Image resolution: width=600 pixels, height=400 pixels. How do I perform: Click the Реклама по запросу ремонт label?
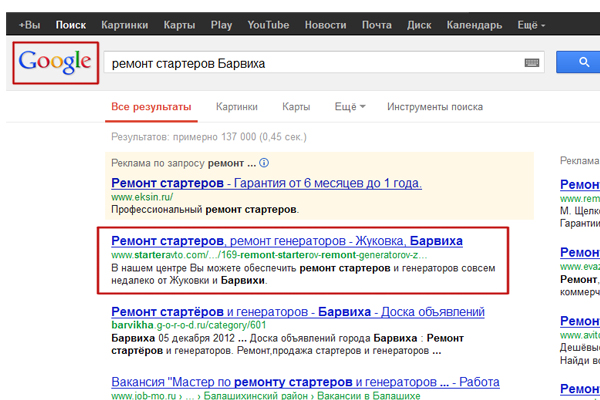pos(184,163)
